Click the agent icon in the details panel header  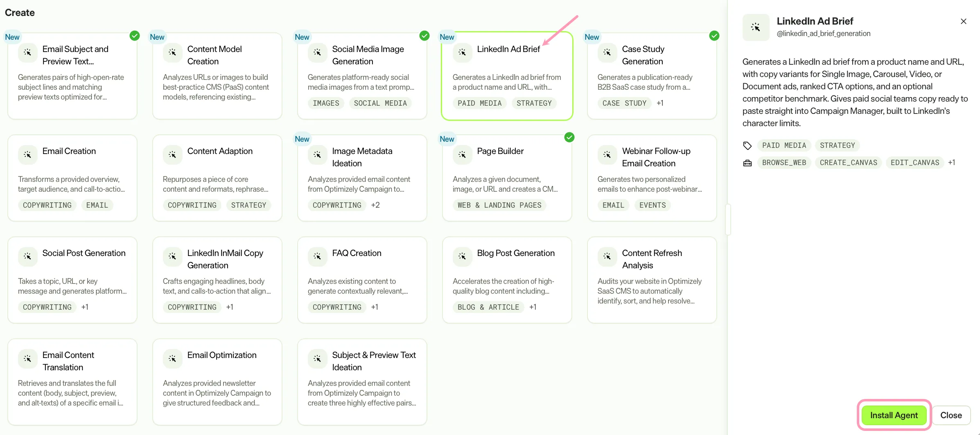click(756, 27)
